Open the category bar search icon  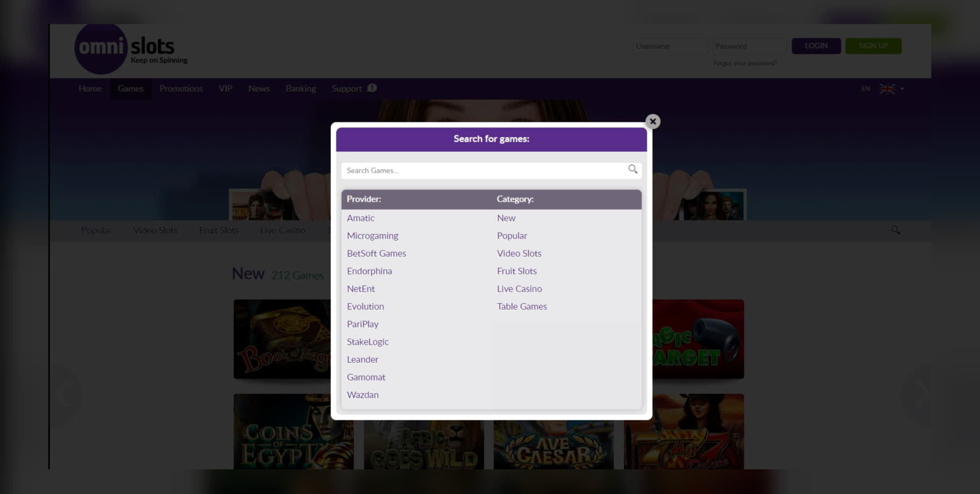point(895,230)
